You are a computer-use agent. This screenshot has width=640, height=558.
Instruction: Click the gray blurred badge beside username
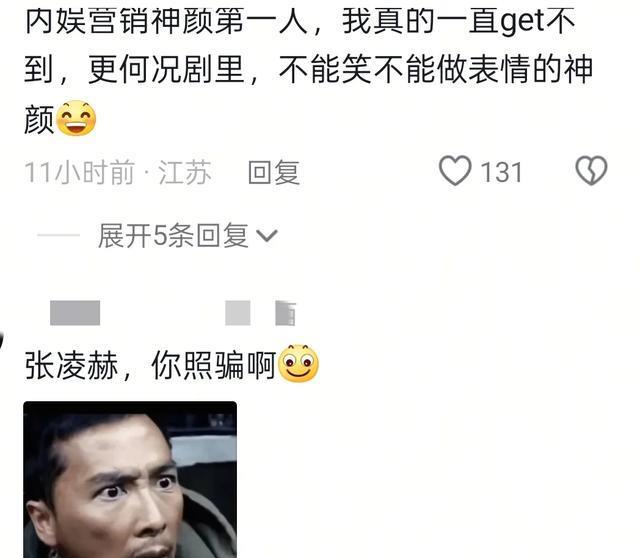coord(238,313)
